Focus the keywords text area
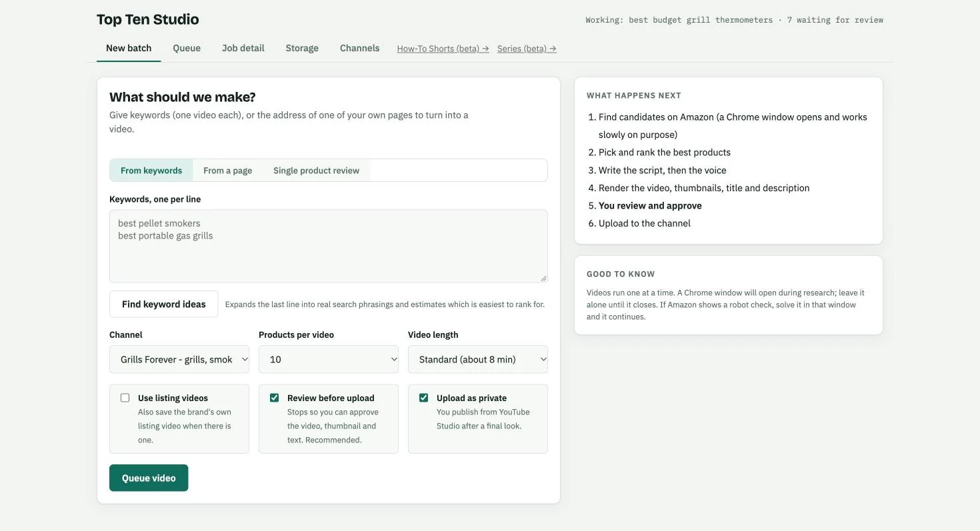This screenshot has width=980, height=531. click(329, 246)
